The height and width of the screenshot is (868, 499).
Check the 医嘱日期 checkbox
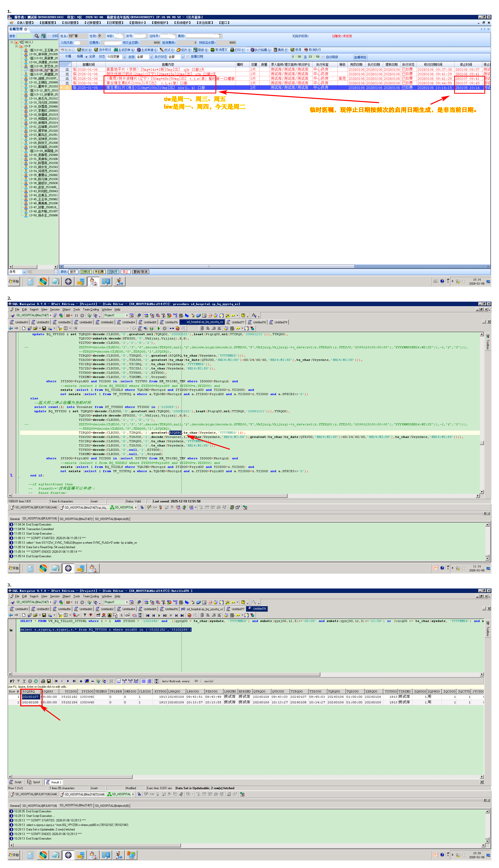pos(188,57)
